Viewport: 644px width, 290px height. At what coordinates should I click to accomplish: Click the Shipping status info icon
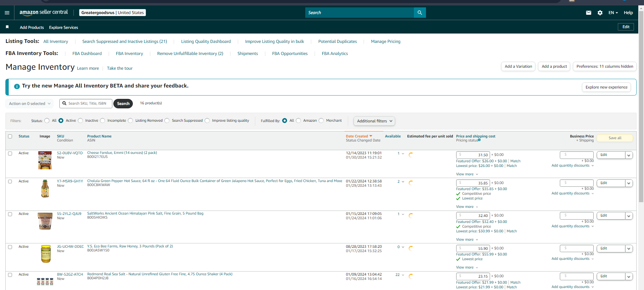[479, 140]
